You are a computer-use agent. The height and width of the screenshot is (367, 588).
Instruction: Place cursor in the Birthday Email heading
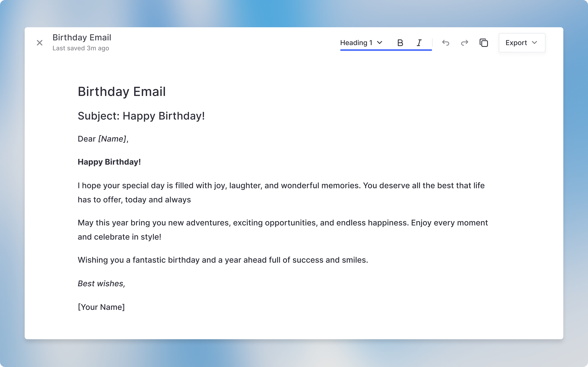click(x=121, y=92)
